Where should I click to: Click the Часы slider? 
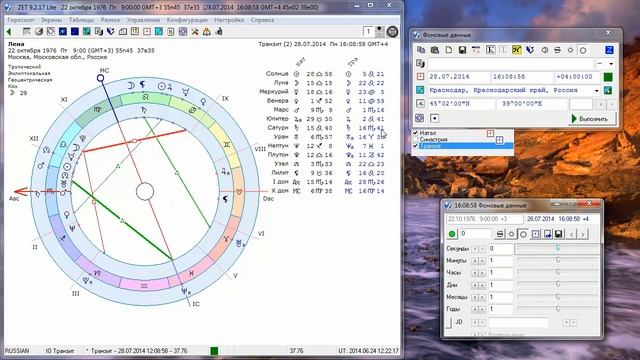tap(557, 273)
